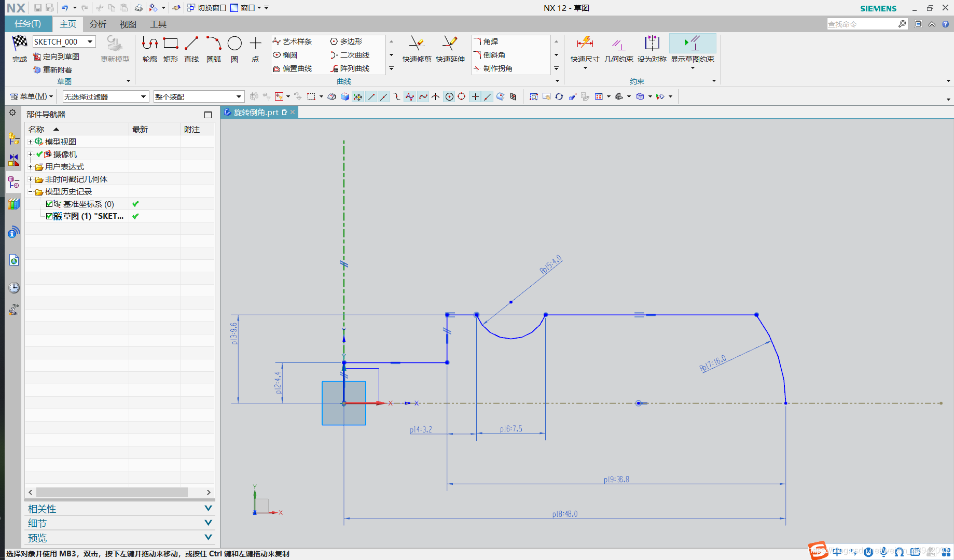This screenshot has height=560, width=954.
Task: Select the Chamfer (倒斜角) tool
Action: point(489,55)
